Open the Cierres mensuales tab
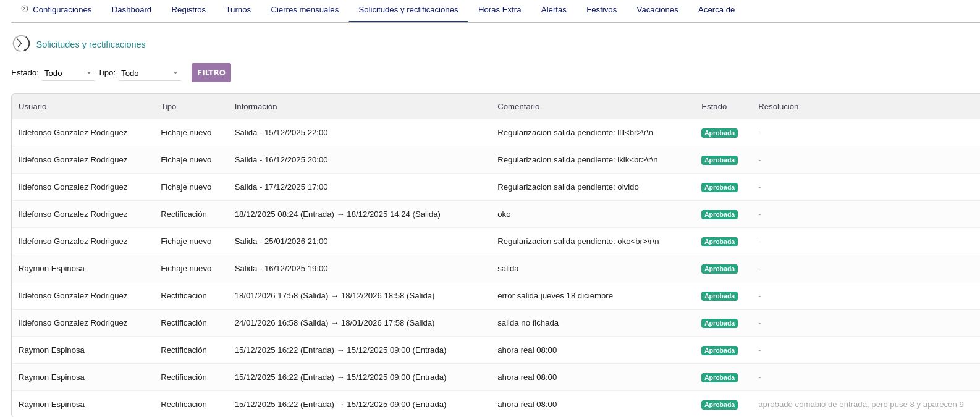The image size is (980, 417). (x=305, y=10)
